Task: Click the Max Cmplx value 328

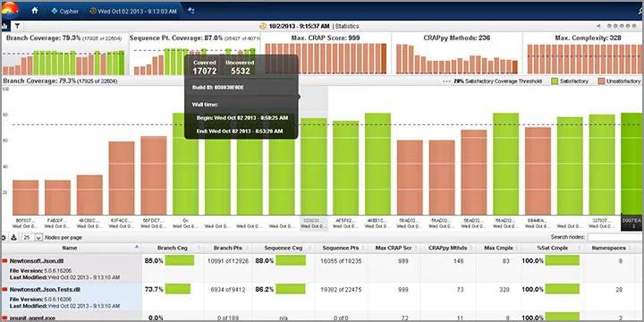Action: click(x=504, y=290)
